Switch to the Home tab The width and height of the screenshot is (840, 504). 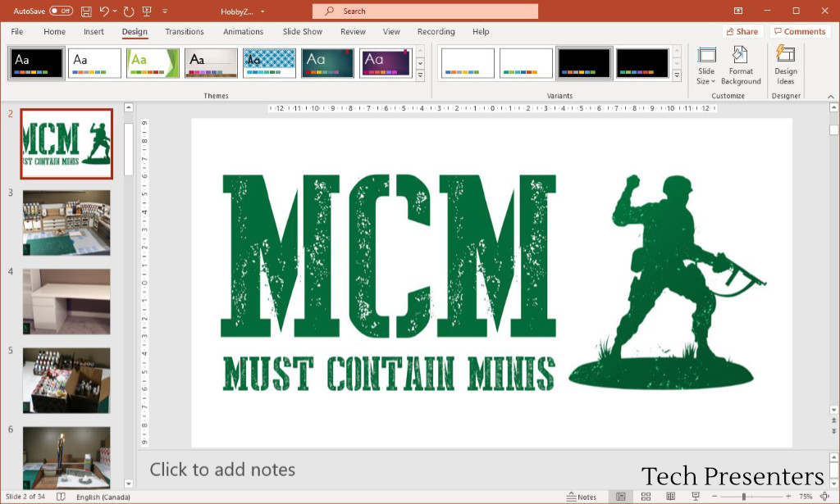(x=55, y=32)
